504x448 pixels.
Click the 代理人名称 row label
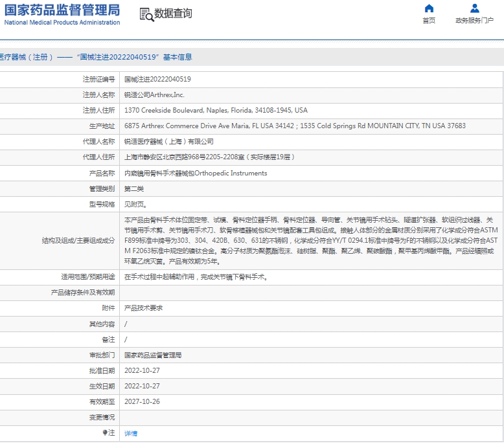coord(98,142)
